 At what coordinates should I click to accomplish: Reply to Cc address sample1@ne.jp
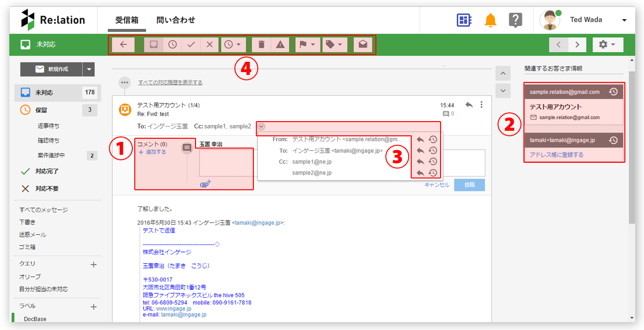tap(421, 162)
